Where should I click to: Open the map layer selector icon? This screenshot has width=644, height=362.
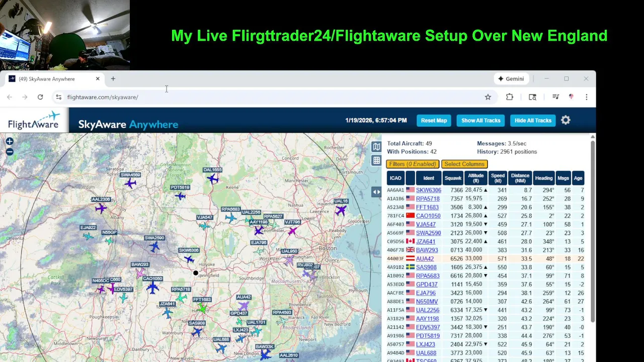(x=376, y=146)
